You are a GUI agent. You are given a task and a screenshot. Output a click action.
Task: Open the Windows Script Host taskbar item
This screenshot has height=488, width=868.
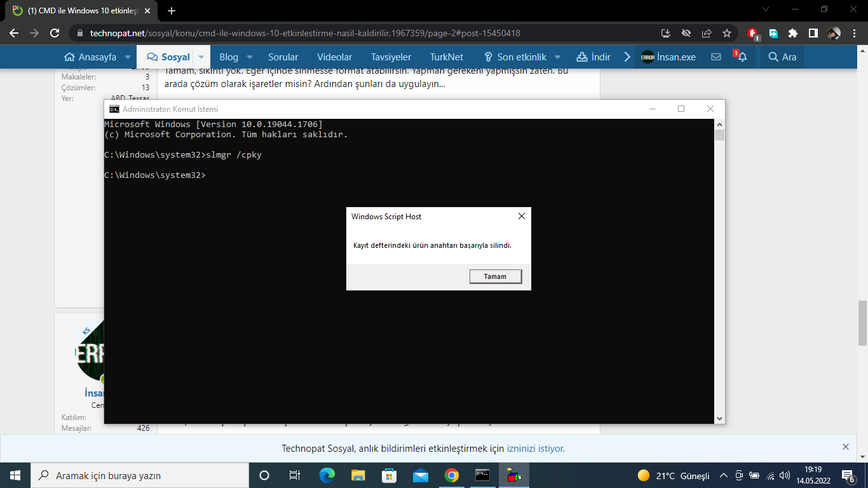(x=514, y=475)
